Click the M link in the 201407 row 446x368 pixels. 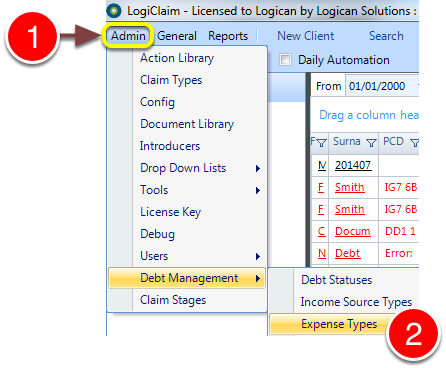coord(322,165)
